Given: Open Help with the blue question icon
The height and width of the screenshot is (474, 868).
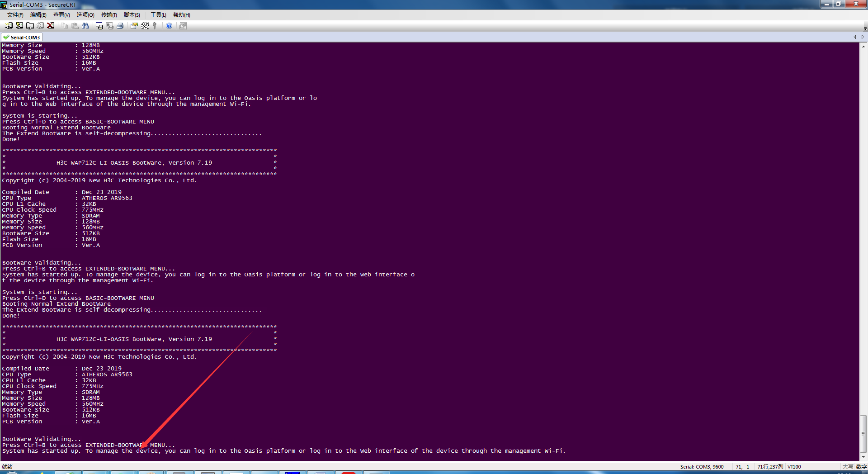Looking at the screenshot, I should (169, 26).
